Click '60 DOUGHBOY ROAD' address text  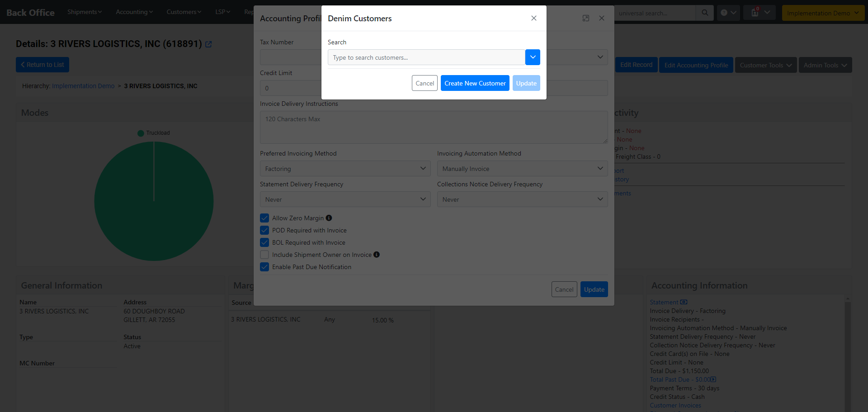(154, 311)
